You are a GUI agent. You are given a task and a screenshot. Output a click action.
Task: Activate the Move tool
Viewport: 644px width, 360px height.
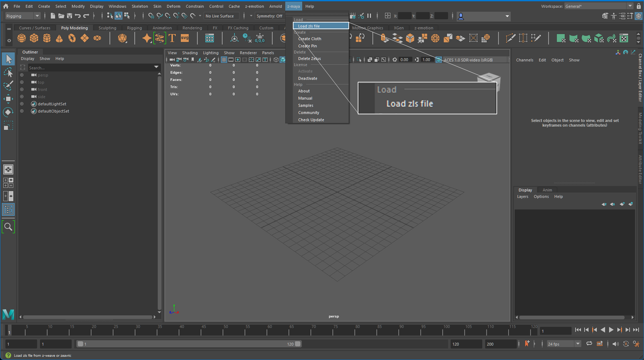[x=8, y=99]
